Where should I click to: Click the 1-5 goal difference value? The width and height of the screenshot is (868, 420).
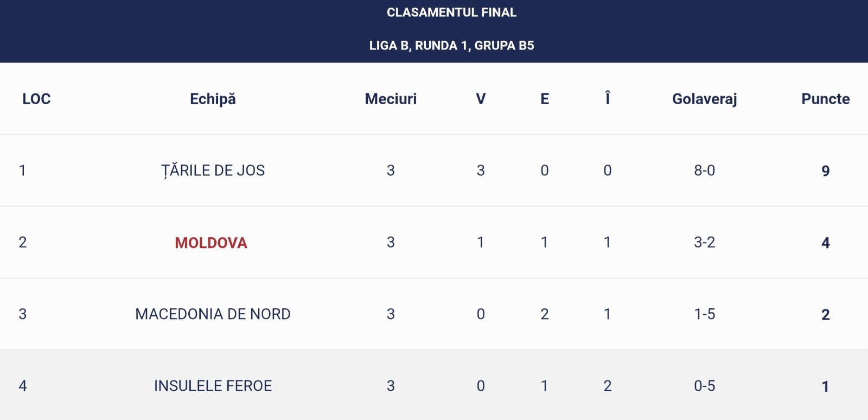[x=704, y=314]
